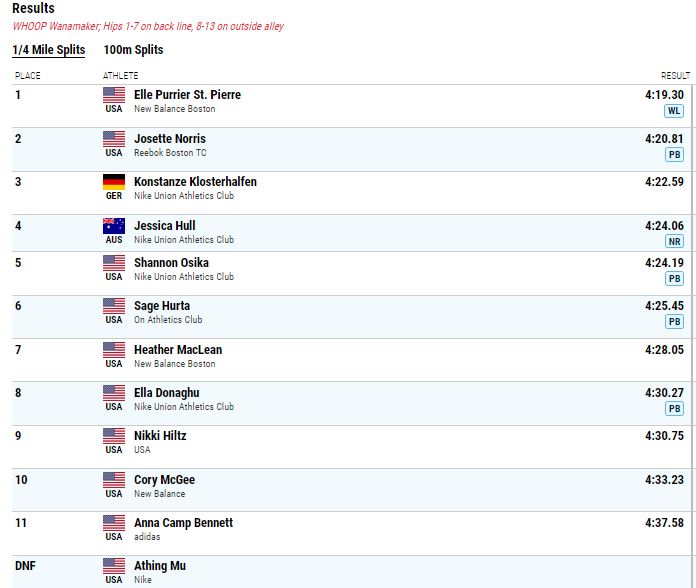Open Konstanze Klosterhalfen athlete profile
Image resolution: width=696 pixels, height=588 pixels.
coord(195,182)
